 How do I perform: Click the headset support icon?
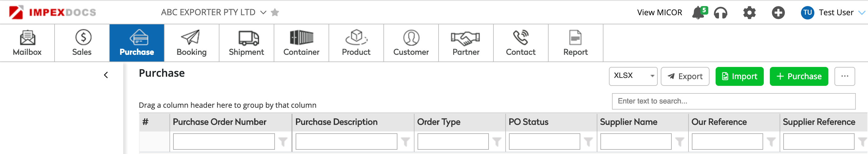720,13
